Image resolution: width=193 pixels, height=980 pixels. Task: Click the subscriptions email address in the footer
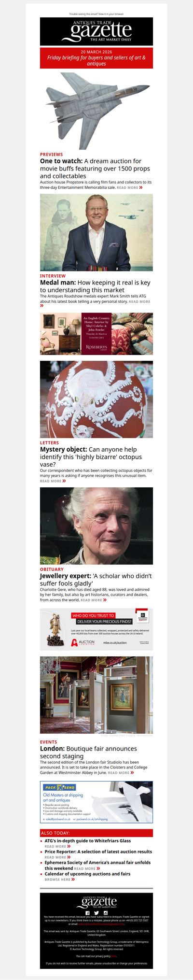[x=101, y=924]
